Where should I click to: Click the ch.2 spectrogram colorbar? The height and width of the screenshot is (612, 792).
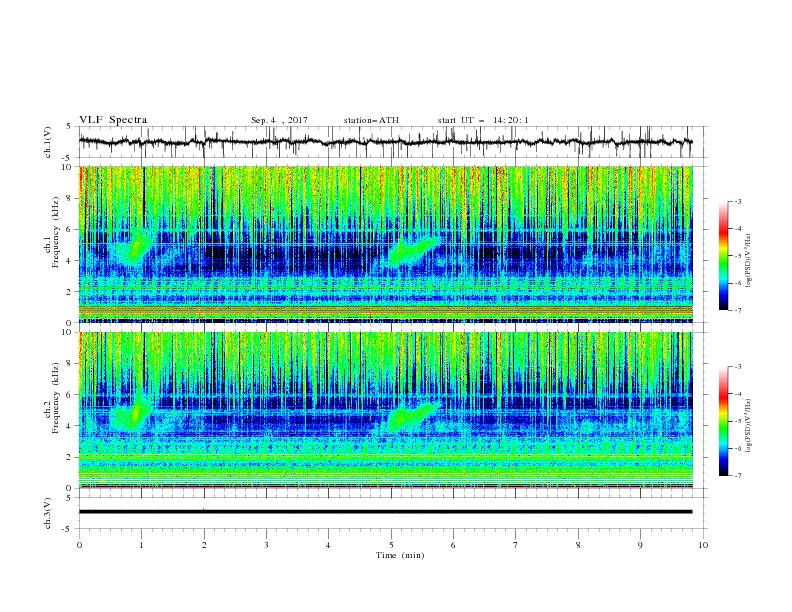(x=723, y=421)
